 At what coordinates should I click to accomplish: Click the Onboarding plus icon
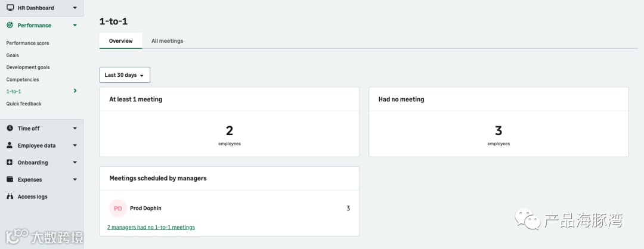(10, 163)
